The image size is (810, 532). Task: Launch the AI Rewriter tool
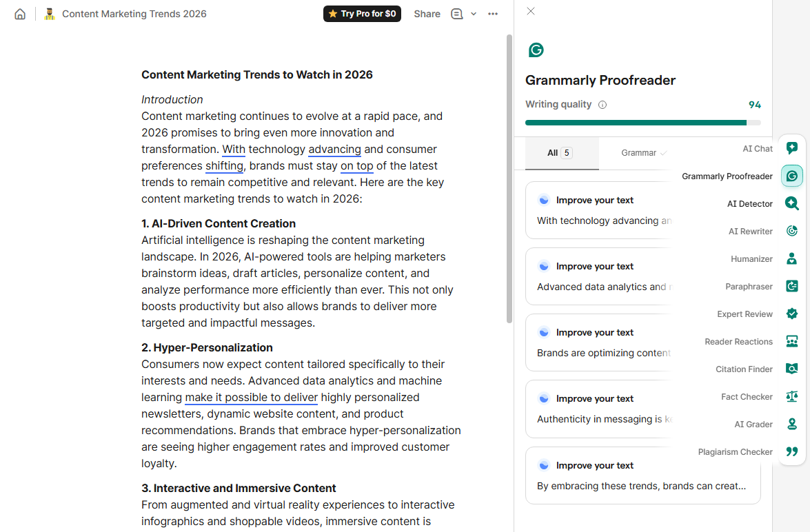[791, 231]
